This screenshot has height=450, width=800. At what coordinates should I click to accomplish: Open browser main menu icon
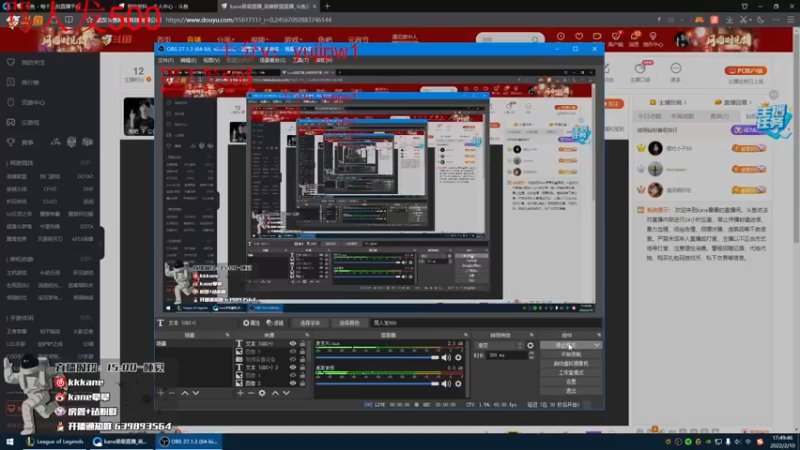pos(790,20)
